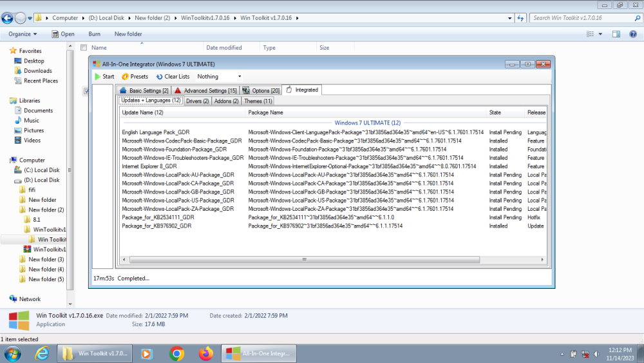Select the Internet Explorer 8_GDR row
Screen dimensions: 644x363
(333, 166)
